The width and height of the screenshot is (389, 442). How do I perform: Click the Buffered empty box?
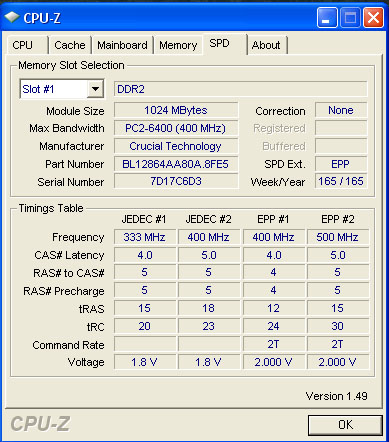[x=341, y=146]
